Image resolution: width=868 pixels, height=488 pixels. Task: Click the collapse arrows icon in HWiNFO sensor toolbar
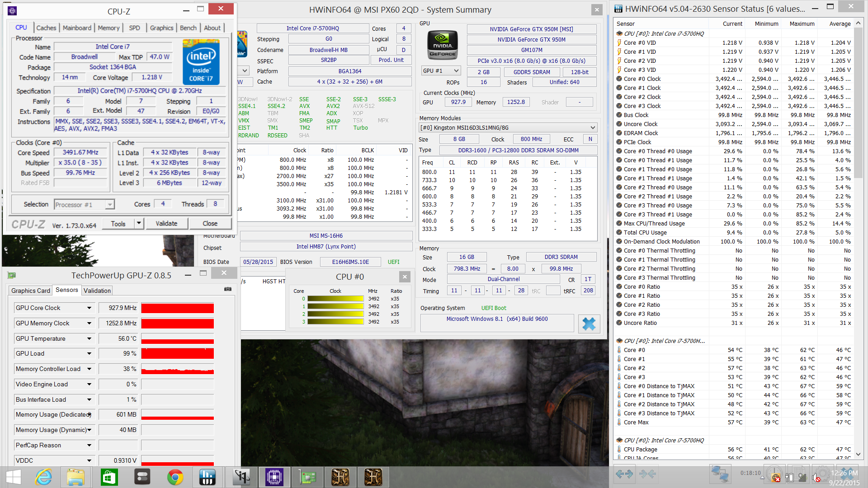tap(647, 474)
